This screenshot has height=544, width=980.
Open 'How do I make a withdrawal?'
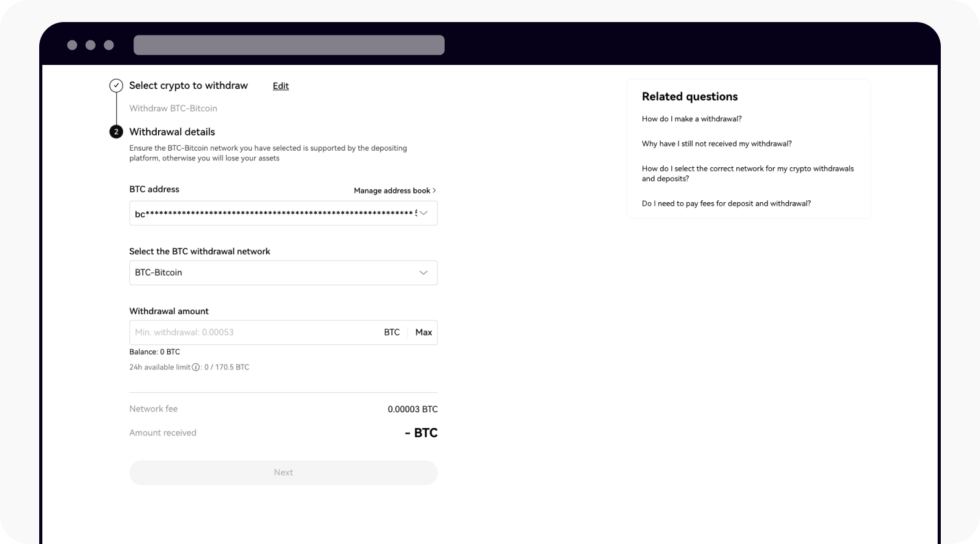[x=692, y=119]
